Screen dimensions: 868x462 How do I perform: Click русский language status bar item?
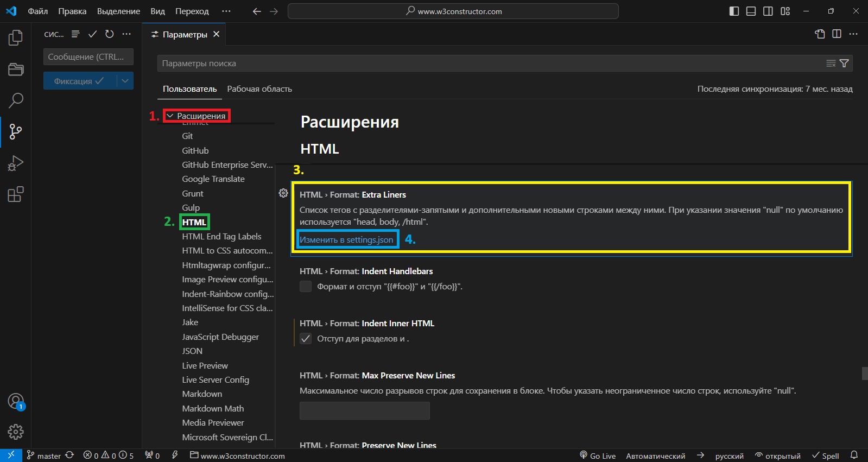729,455
